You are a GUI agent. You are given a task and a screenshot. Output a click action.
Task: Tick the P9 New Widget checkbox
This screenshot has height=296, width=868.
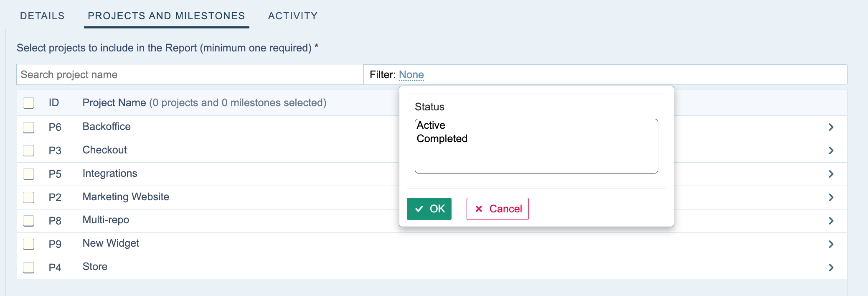(x=29, y=244)
